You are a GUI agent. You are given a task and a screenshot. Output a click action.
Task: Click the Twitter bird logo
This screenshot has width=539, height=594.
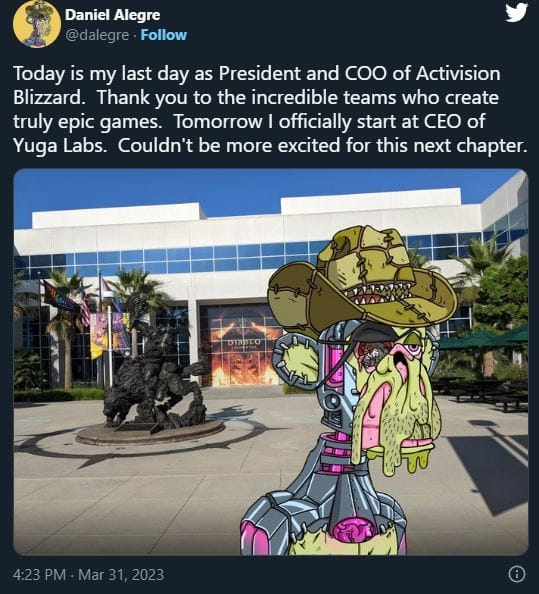pos(516,13)
